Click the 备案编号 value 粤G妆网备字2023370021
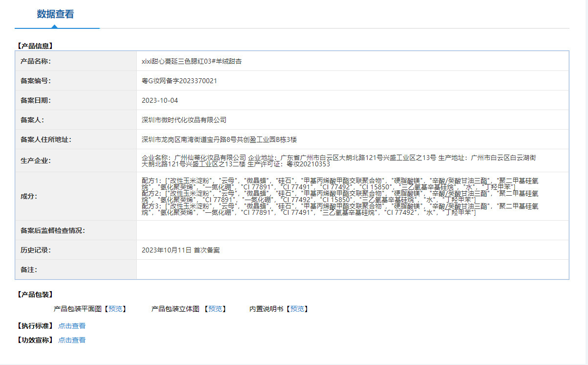 (179, 81)
